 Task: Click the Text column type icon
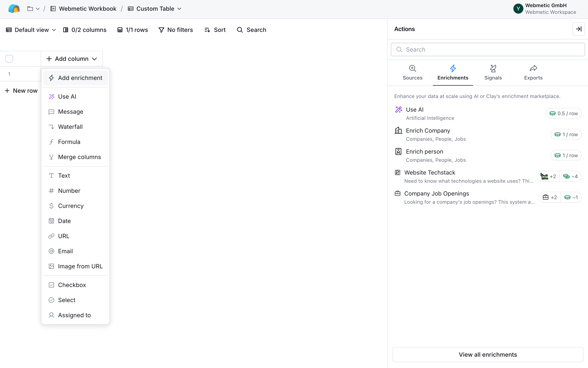(51, 176)
